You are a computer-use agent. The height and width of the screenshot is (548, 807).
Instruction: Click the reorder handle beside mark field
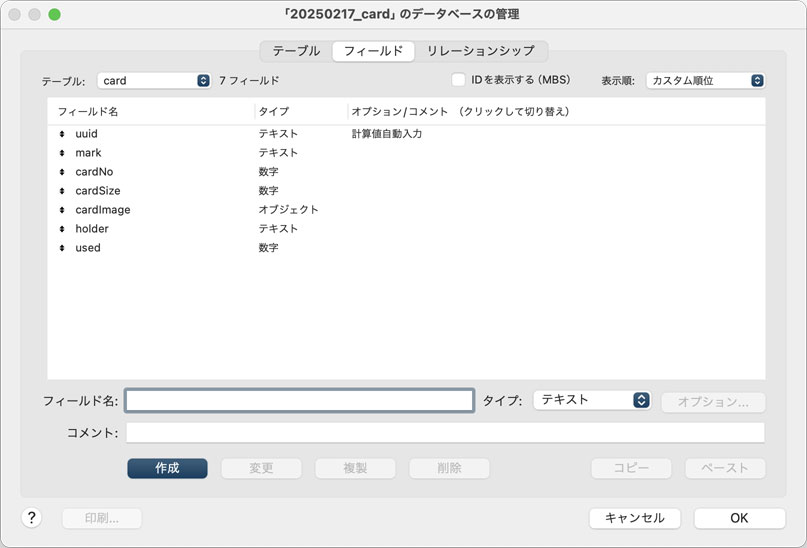(x=62, y=153)
